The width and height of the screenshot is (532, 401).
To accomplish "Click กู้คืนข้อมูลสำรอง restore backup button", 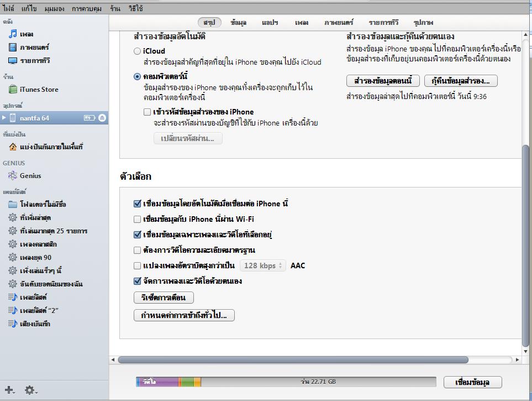I will (x=461, y=81).
